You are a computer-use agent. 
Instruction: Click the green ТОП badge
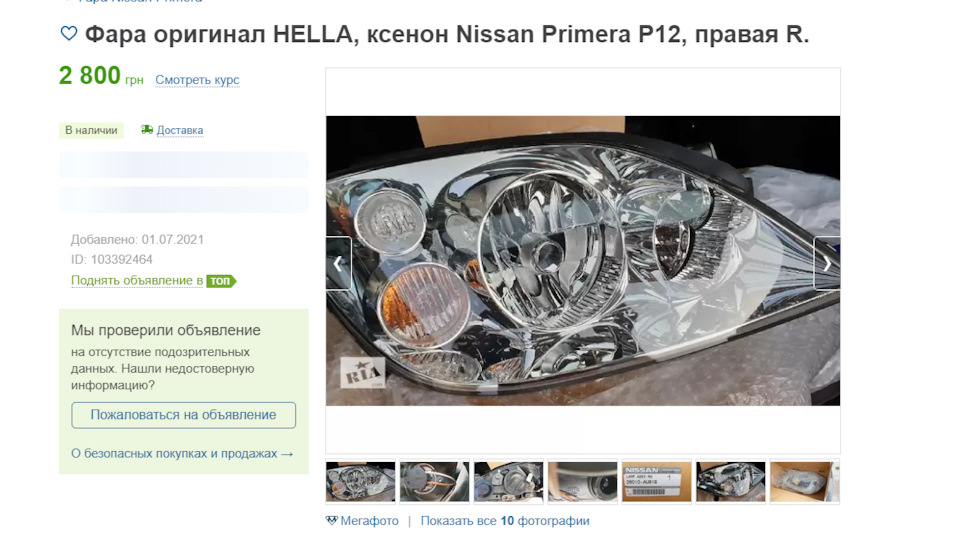coord(221,281)
